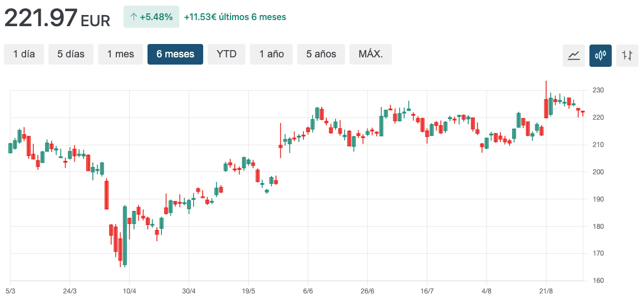Click the 5/3 date axis label

pyautogui.click(x=11, y=291)
